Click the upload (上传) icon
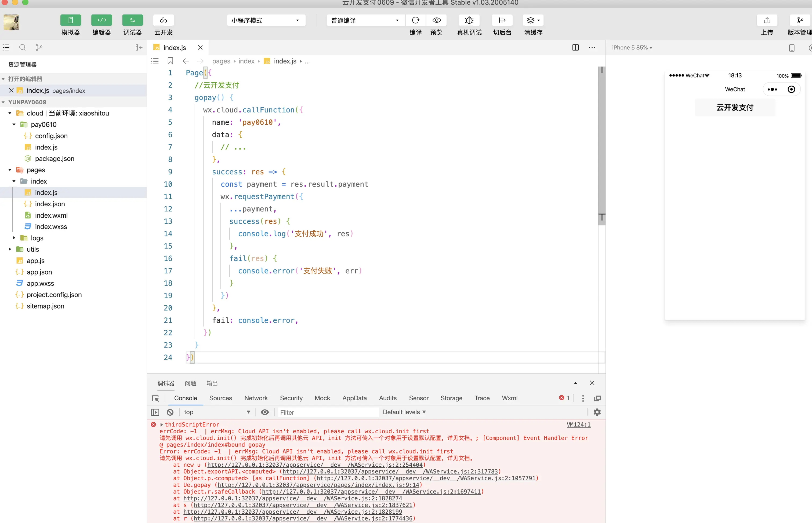 (767, 20)
